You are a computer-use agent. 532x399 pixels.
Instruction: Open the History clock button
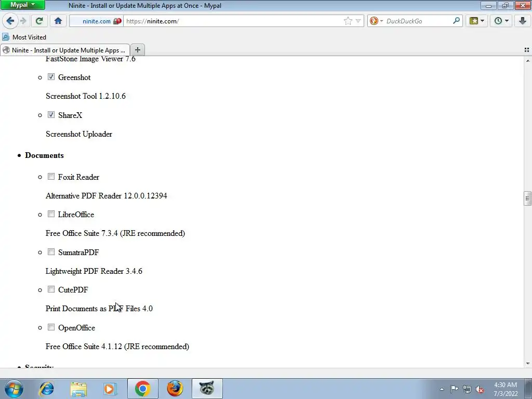point(498,21)
